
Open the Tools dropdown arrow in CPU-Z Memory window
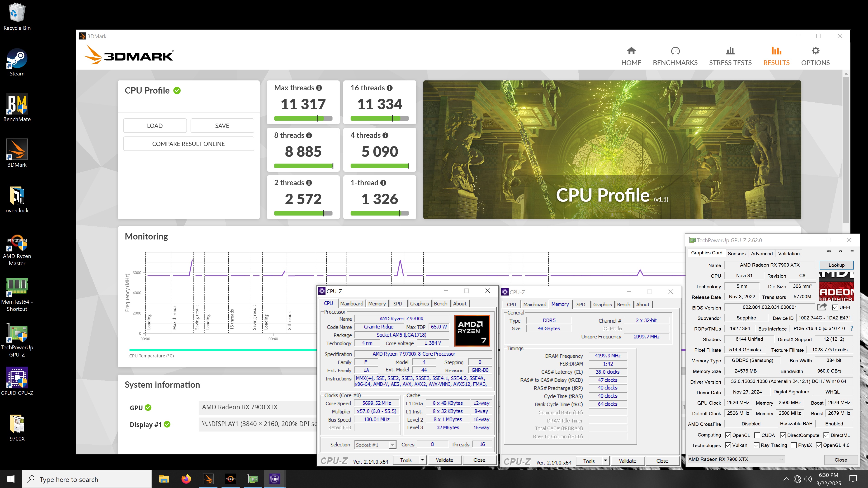606,461
